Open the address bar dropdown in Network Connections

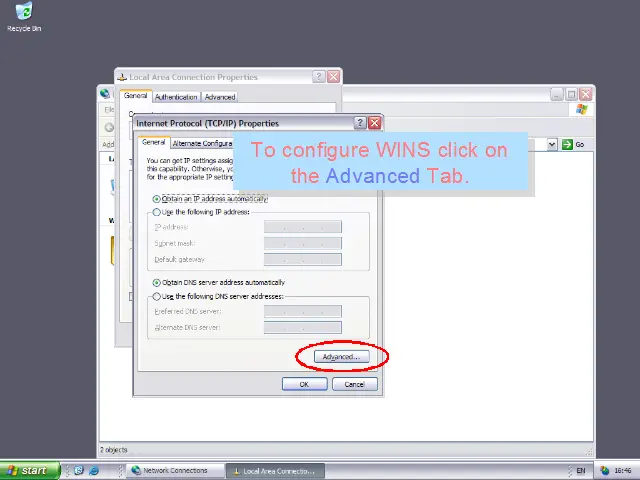click(x=552, y=144)
